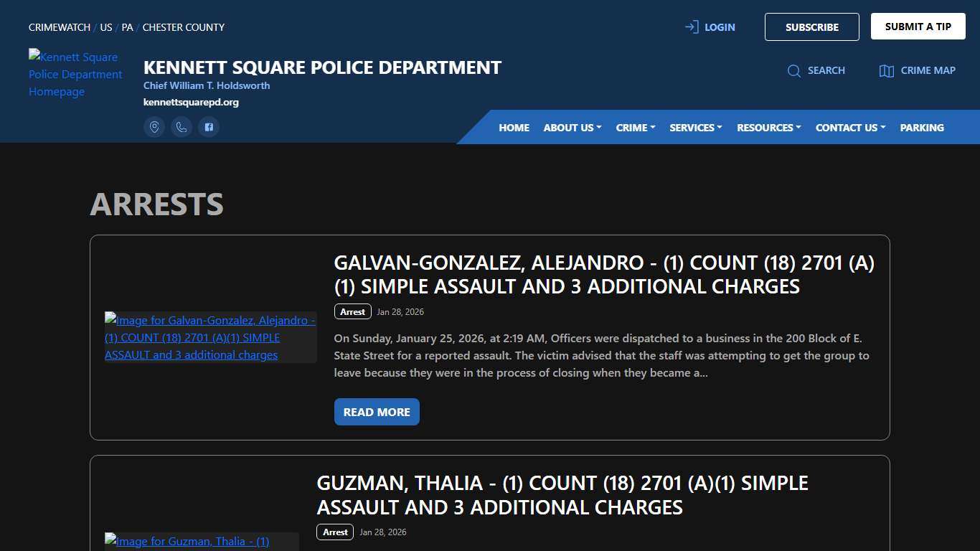Image resolution: width=980 pixels, height=551 pixels.
Task: Open the Search tool
Action: [x=816, y=70]
